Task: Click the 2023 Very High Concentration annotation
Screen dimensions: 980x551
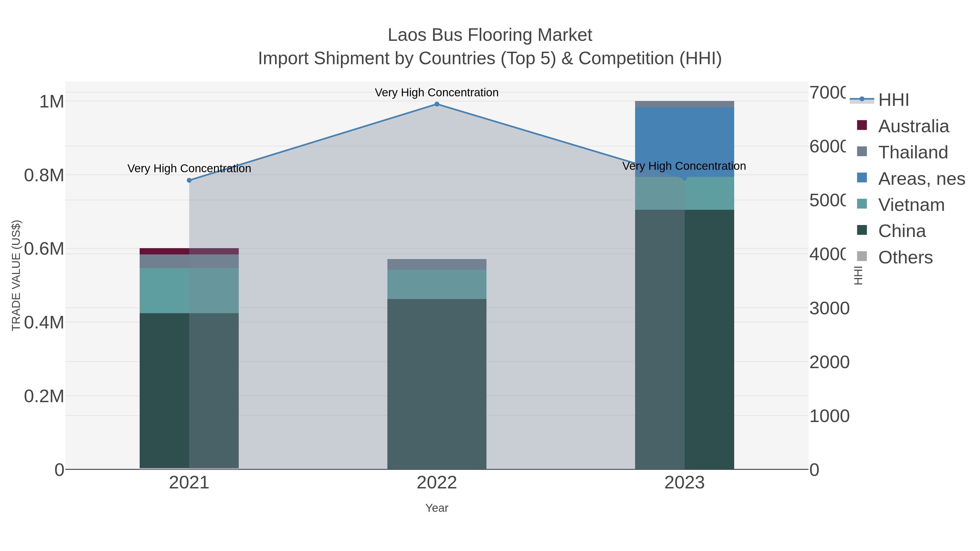Action: [x=684, y=166]
